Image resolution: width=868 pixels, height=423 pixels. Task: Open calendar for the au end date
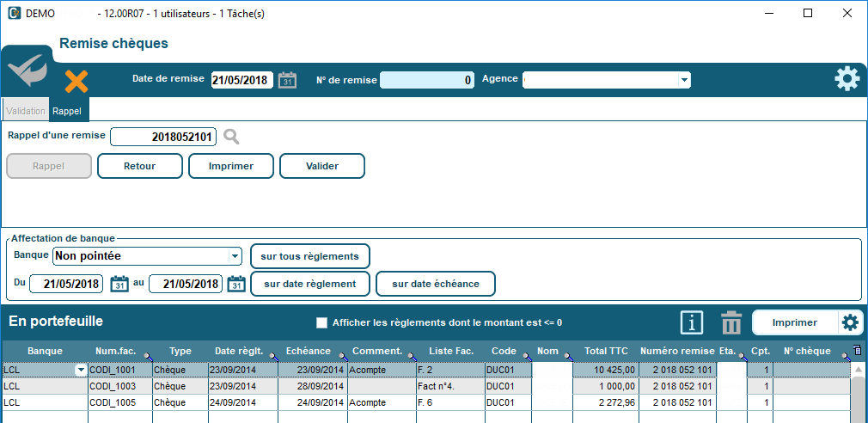[x=235, y=284]
